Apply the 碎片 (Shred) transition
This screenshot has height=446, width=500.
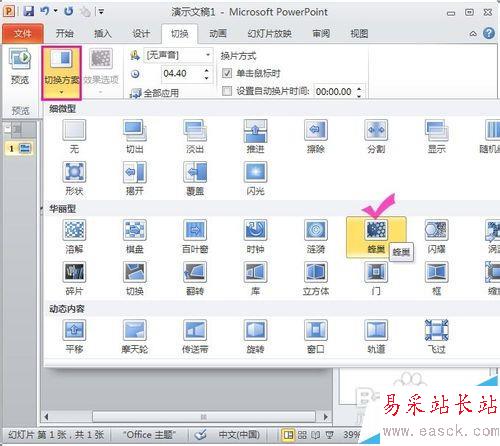point(74,279)
